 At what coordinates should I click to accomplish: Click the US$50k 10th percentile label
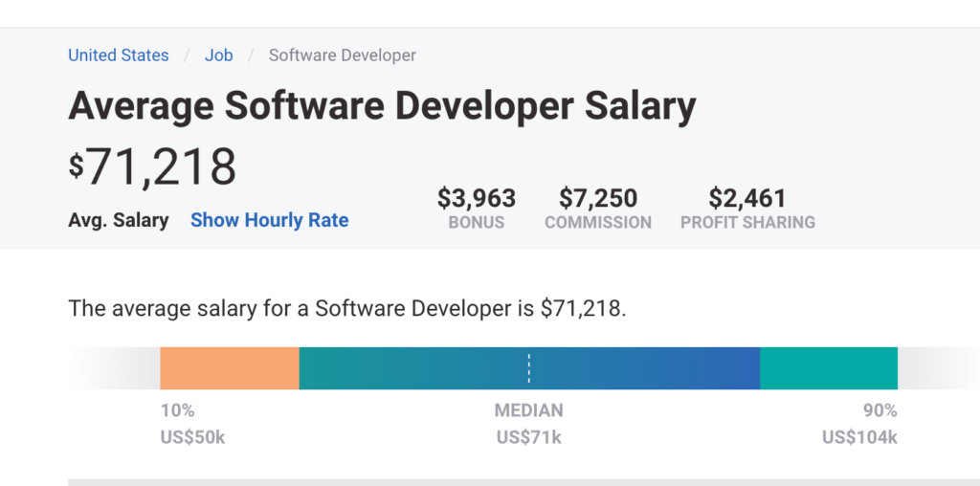[192, 438]
